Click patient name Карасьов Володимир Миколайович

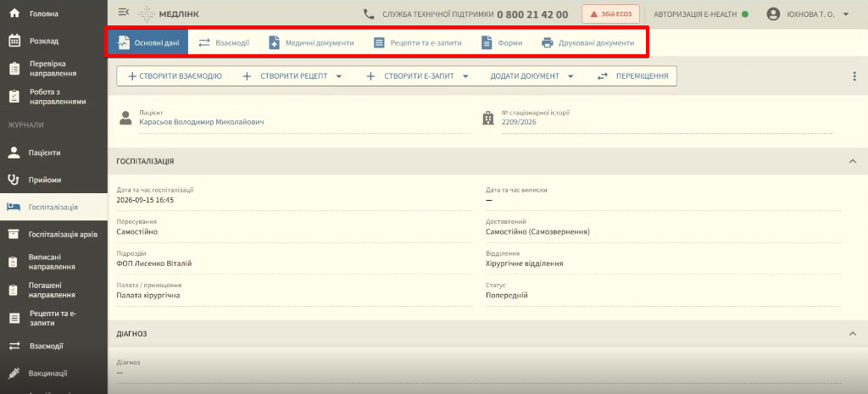[x=202, y=122]
